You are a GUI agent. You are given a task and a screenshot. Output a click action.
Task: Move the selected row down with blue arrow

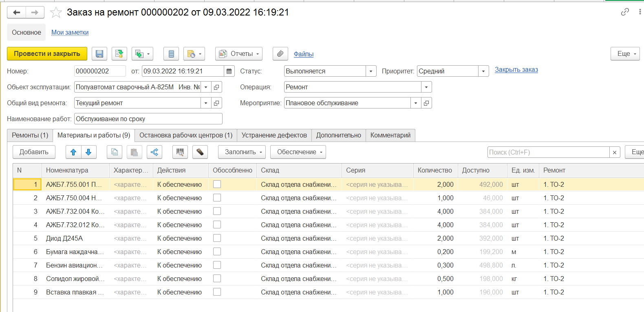[x=88, y=152]
